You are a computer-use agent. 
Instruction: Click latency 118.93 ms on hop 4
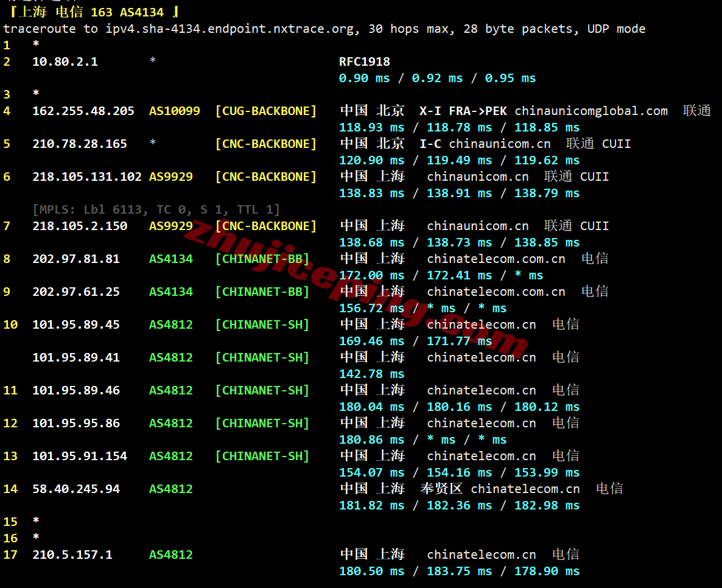371,128
